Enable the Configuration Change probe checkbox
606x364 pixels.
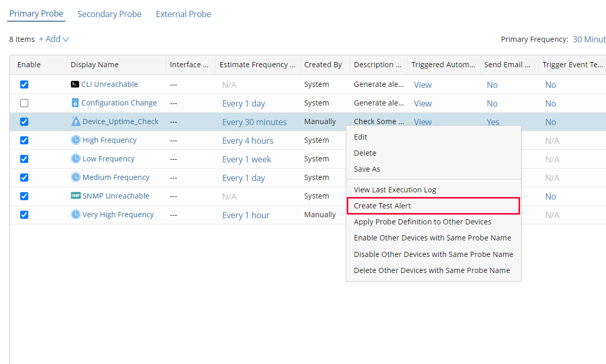point(24,103)
